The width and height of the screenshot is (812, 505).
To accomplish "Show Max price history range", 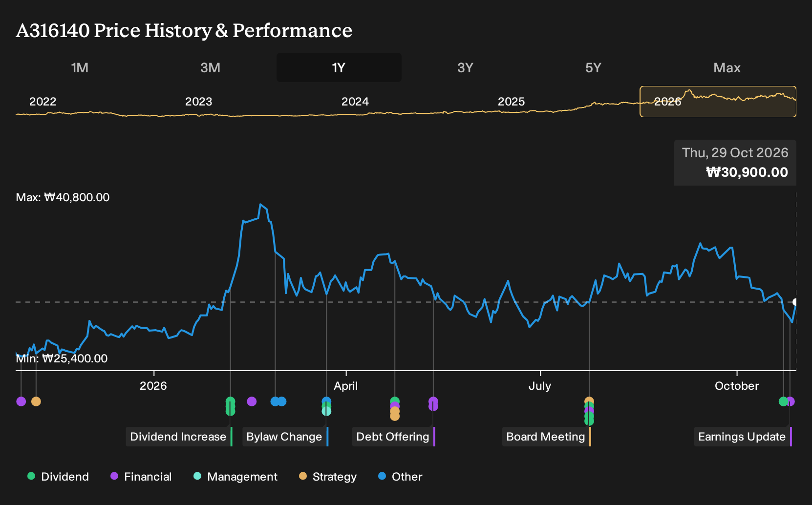I will click(727, 67).
